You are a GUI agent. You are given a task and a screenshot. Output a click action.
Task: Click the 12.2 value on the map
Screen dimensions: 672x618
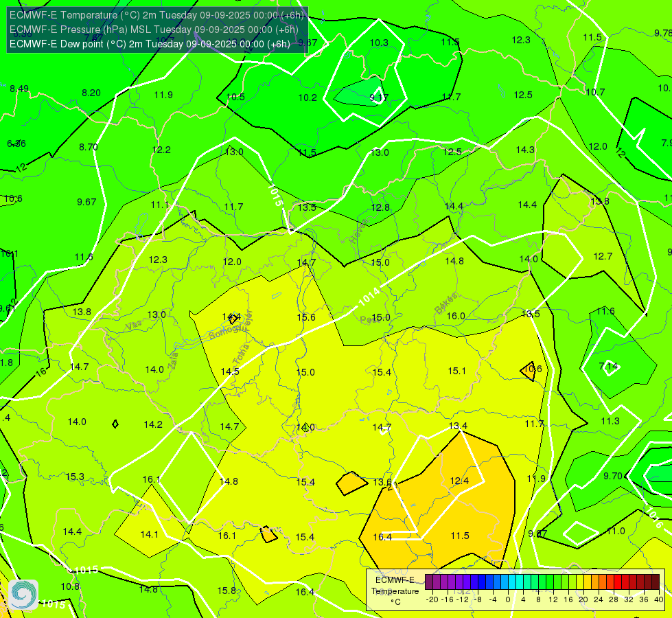(x=161, y=150)
